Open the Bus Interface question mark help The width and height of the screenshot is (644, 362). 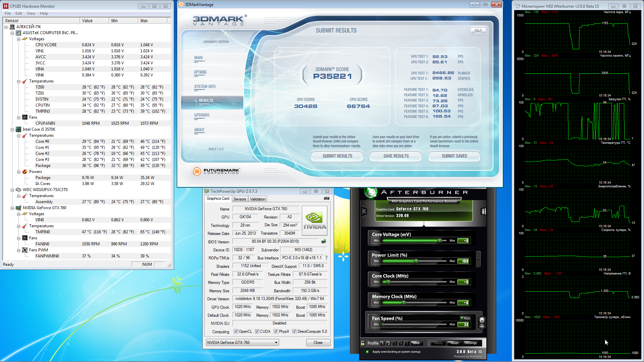pos(326,258)
